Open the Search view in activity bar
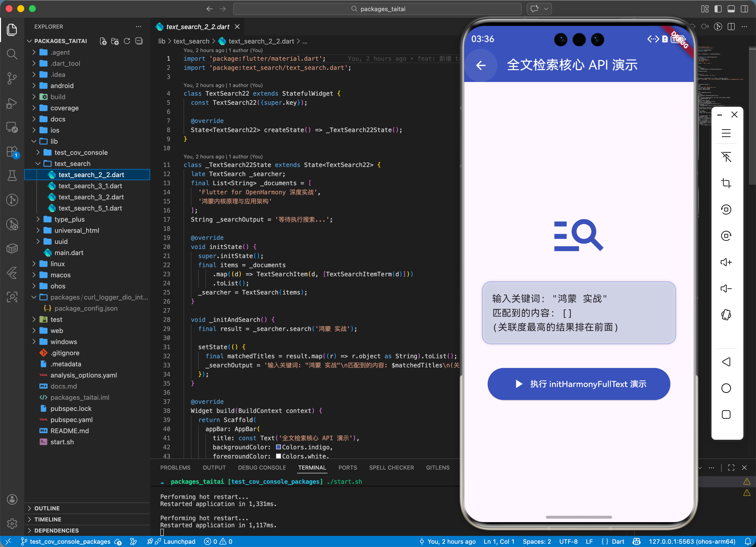Image resolution: width=756 pixels, height=547 pixels. (12, 54)
